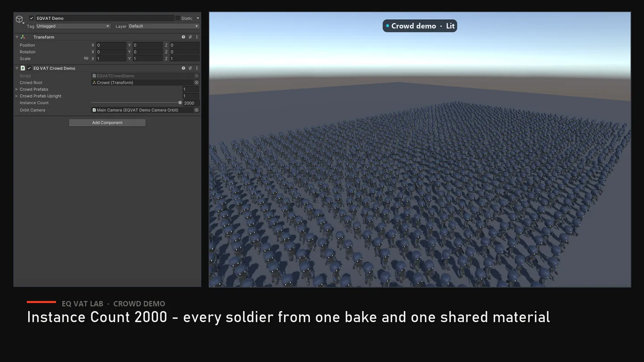Disable the EQ VAT Crowd Demo component checkbox
Viewport: 644px width, 362px height.
pos(29,68)
